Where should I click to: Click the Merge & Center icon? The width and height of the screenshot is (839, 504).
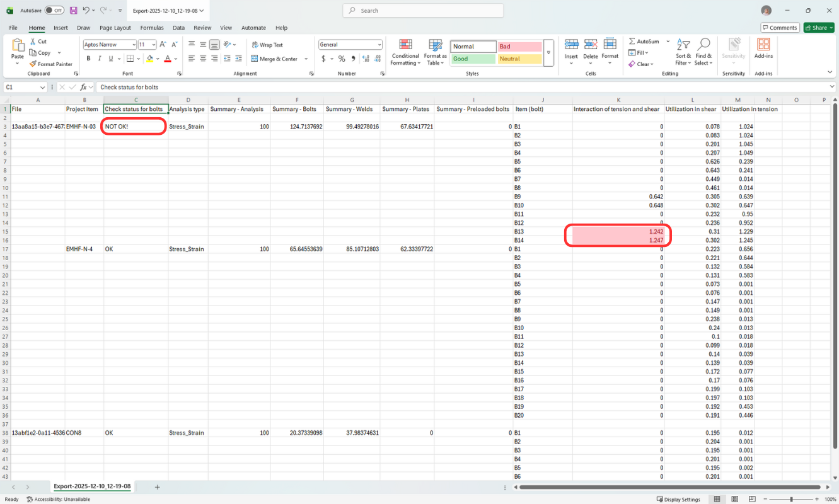[255, 59]
